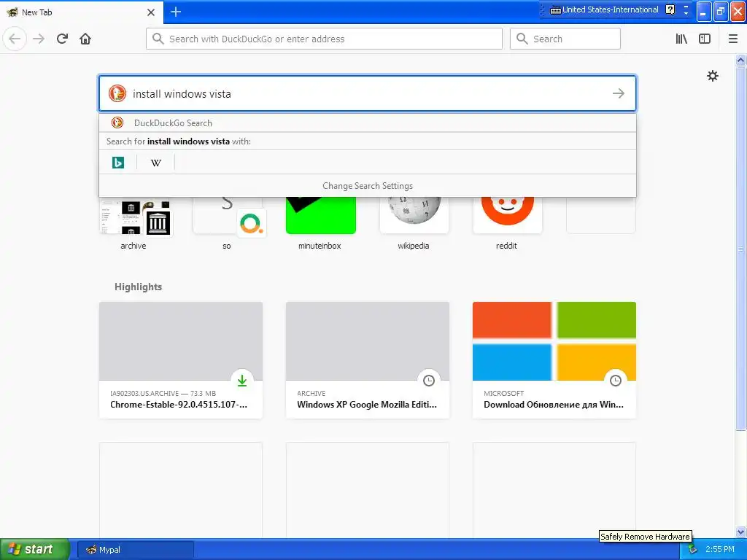Open new tab page settings gear
The height and width of the screenshot is (560, 747).
[x=712, y=76]
